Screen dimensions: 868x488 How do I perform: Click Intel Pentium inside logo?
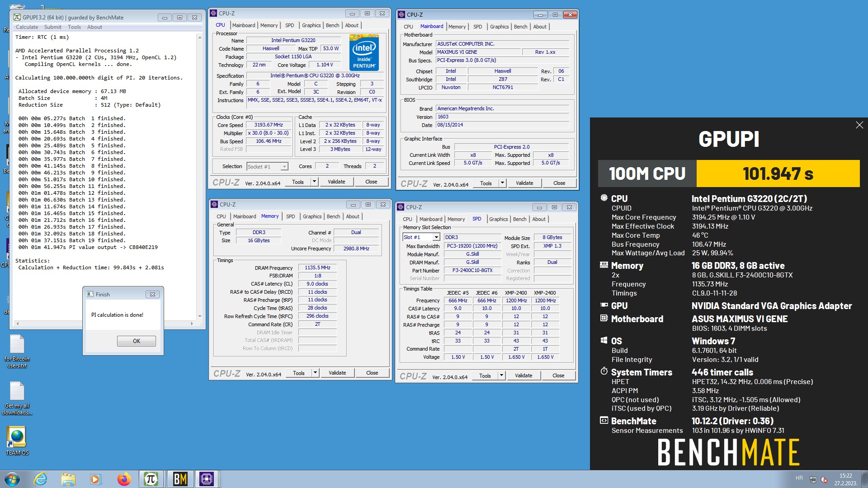[364, 52]
